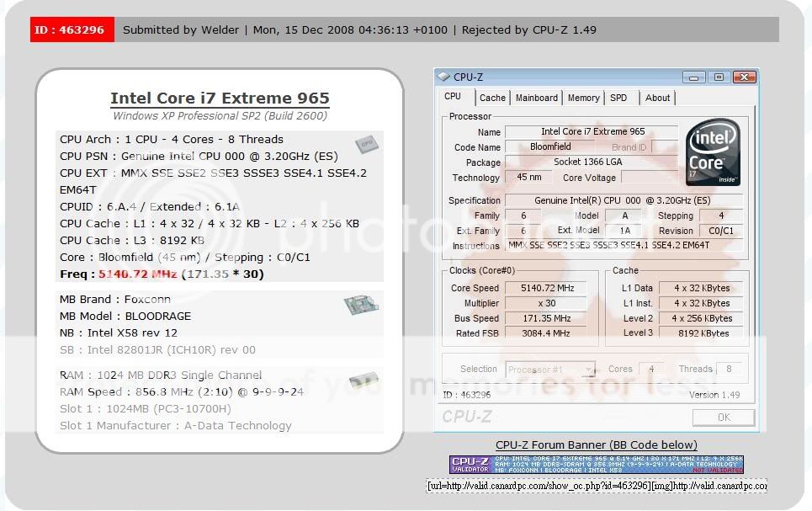812x511 pixels.
Task: Click the red ID : 463296 badge
Action: [x=69, y=29]
